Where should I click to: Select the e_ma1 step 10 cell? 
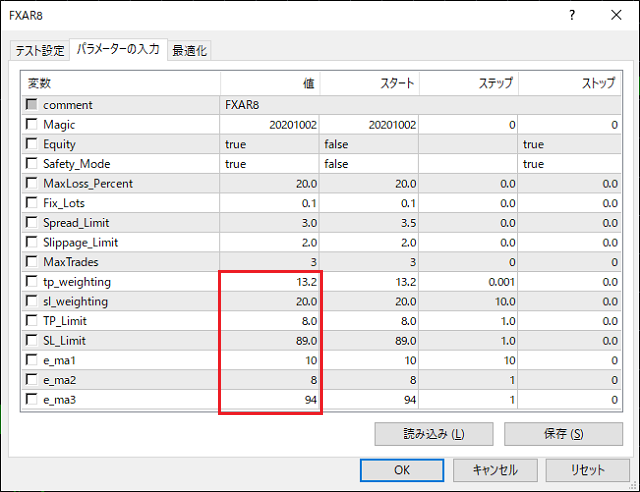[468, 360]
